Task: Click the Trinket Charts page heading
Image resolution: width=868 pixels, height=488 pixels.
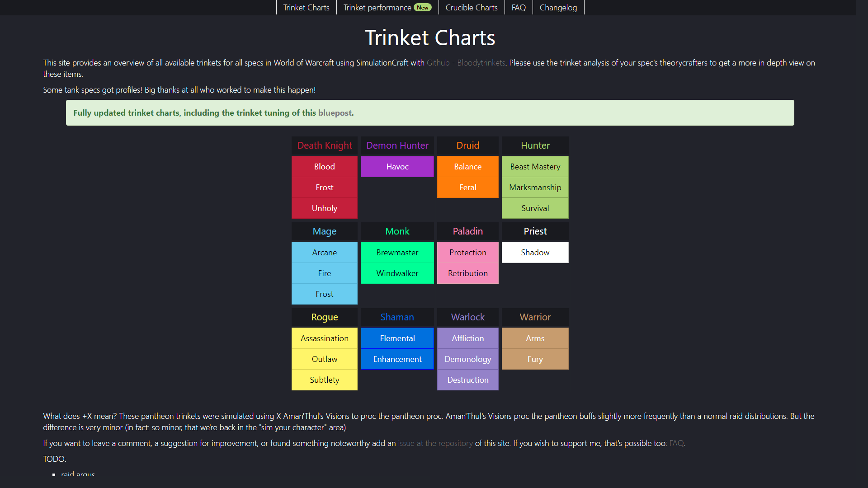Action: [x=430, y=38]
